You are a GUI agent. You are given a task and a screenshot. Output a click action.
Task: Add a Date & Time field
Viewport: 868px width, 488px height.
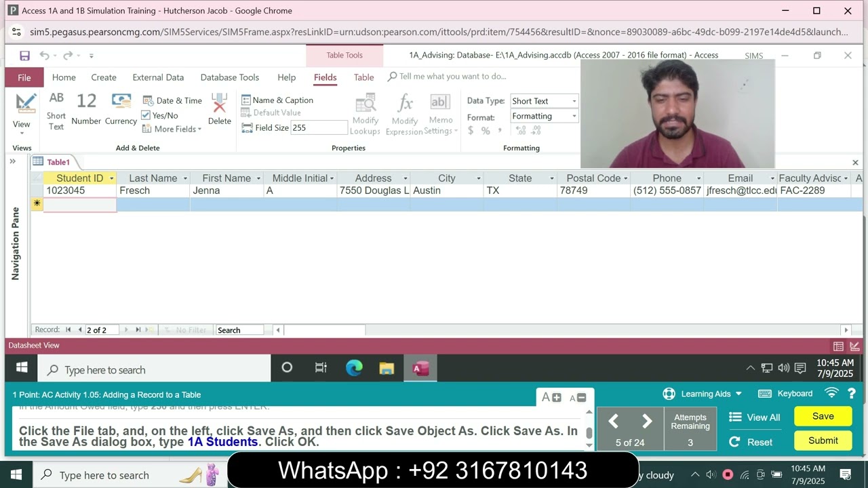[x=172, y=100]
